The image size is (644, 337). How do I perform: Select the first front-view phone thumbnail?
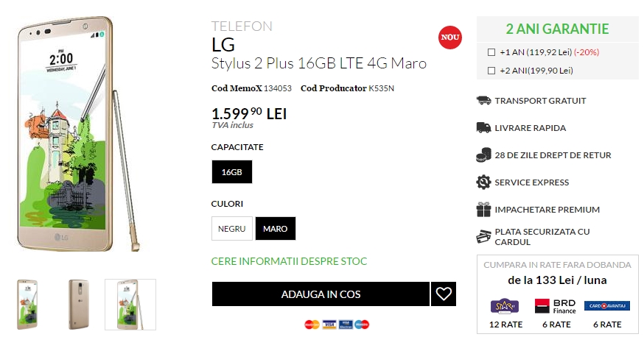[x=28, y=304]
